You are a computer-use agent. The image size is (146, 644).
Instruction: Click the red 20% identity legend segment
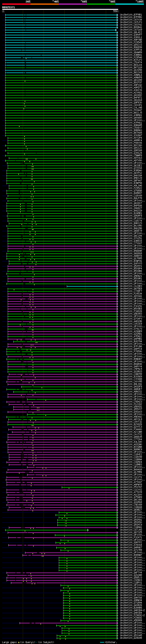[x=16, y=4]
